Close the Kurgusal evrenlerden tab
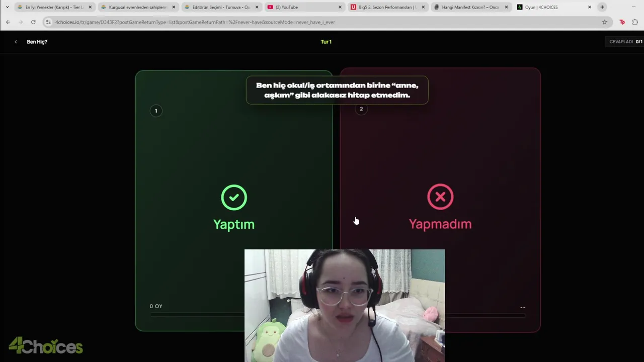 (174, 7)
